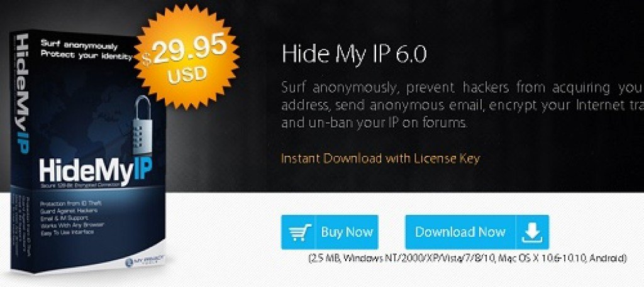Click the feature list on the product box
The width and height of the screenshot is (644, 287).
tap(72, 218)
